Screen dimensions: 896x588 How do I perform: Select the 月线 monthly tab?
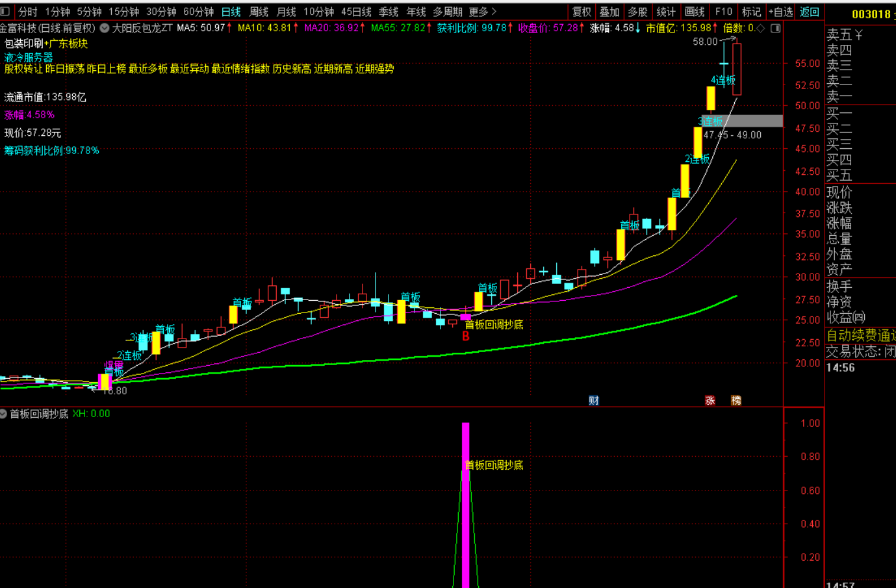[x=287, y=12]
